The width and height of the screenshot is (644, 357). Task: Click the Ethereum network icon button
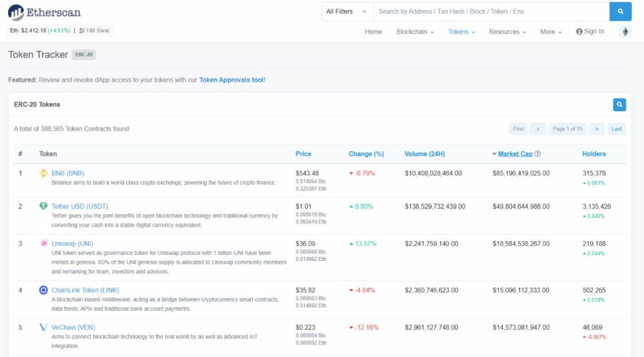point(625,31)
